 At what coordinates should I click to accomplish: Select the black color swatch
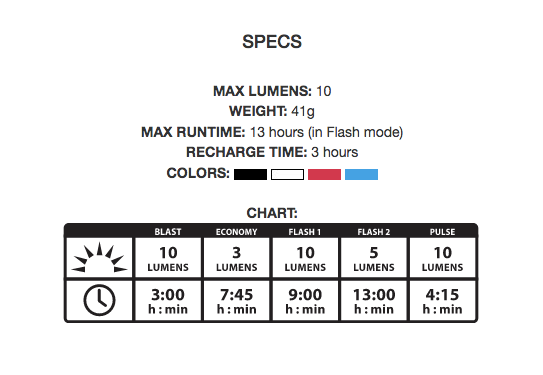click(x=250, y=175)
